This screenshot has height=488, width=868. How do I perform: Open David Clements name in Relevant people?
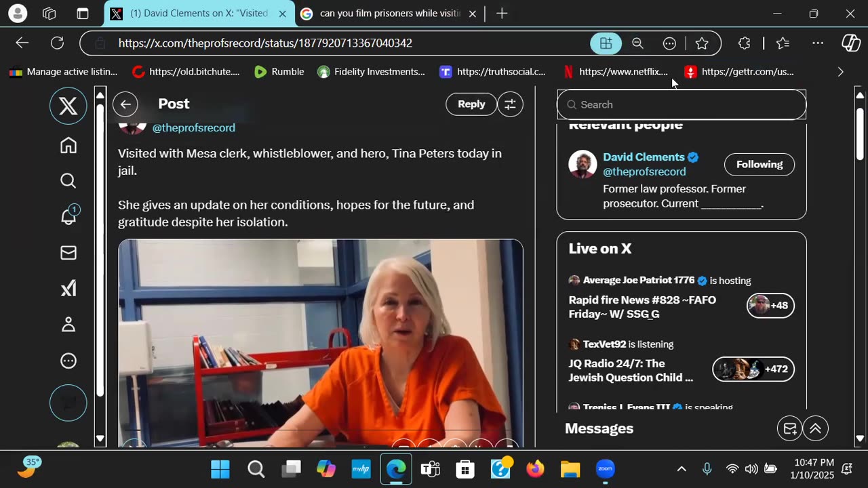[644, 157]
